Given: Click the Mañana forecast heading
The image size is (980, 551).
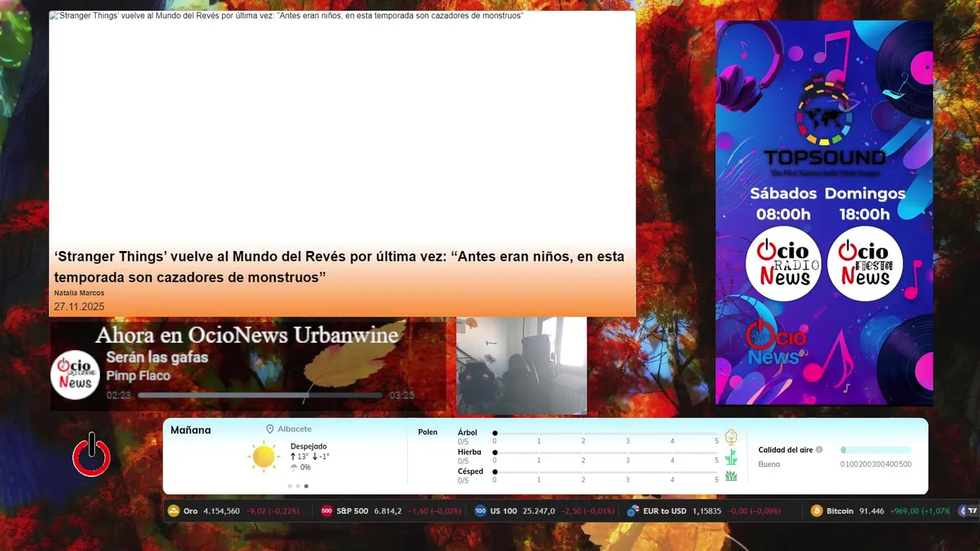Looking at the screenshot, I should [x=191, y=430].
